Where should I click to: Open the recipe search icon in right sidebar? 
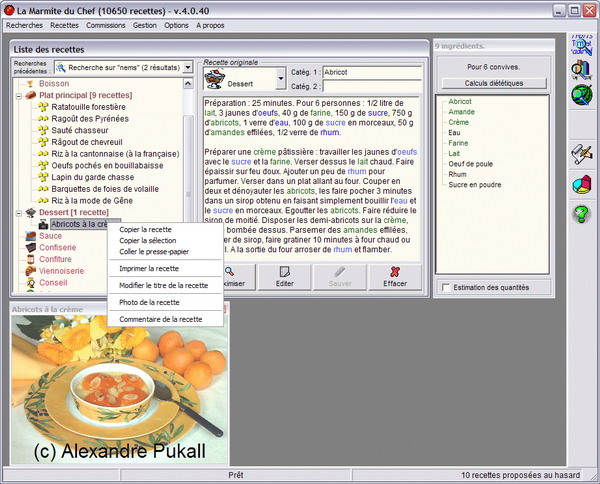(x=582, y=70)
